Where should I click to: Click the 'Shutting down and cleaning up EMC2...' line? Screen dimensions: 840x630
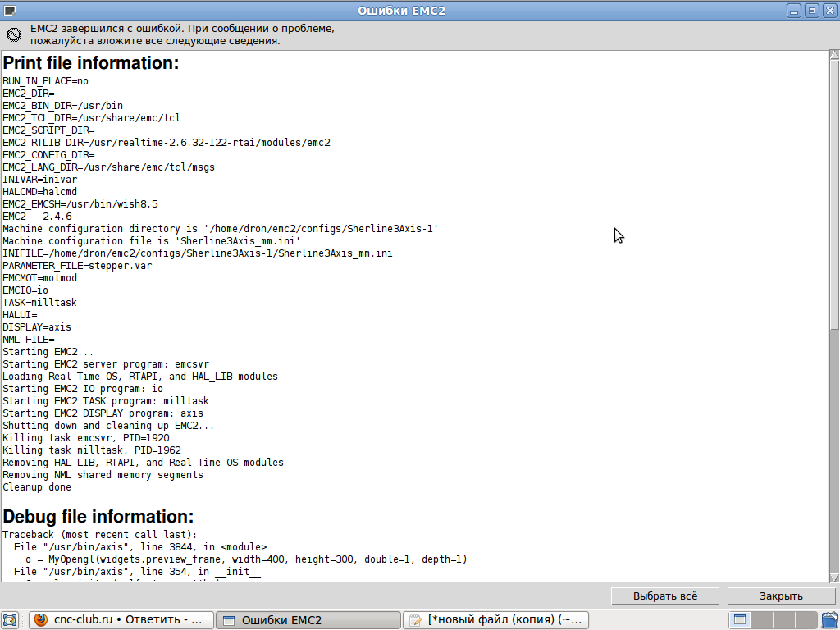(x=108, y=426)
